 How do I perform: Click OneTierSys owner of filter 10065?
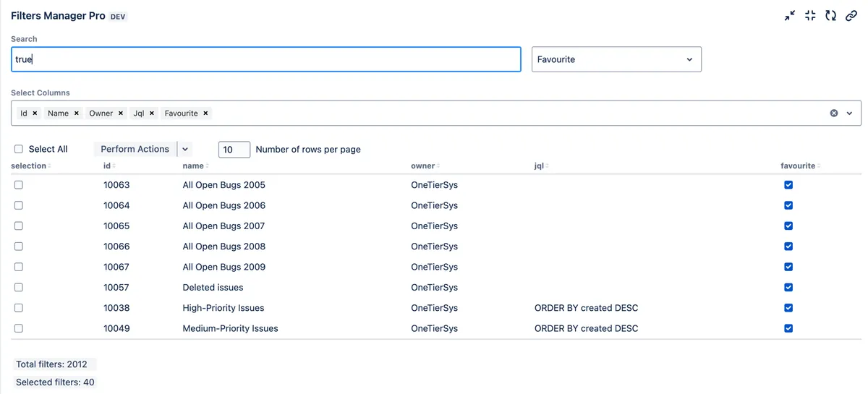[x=434, y=226]
